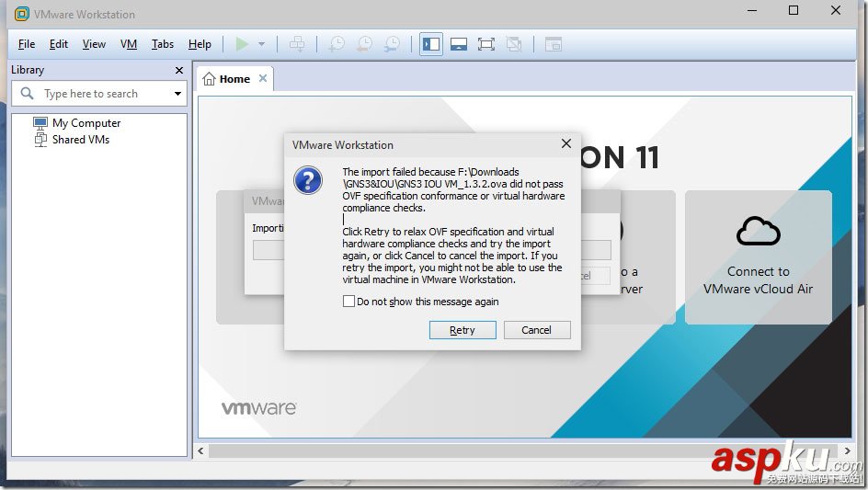Minimize the VMware Workstation window

pyautogui.click(x=752, y=10)
